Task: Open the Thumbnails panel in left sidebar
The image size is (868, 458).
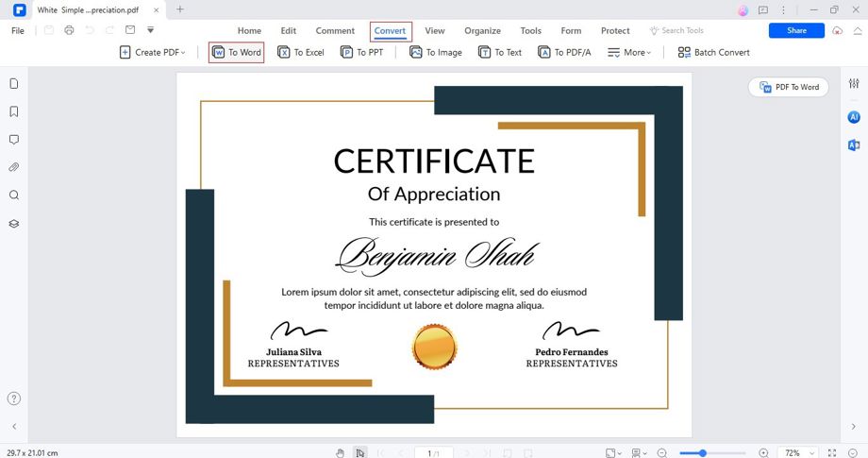Action: [14, 84]
